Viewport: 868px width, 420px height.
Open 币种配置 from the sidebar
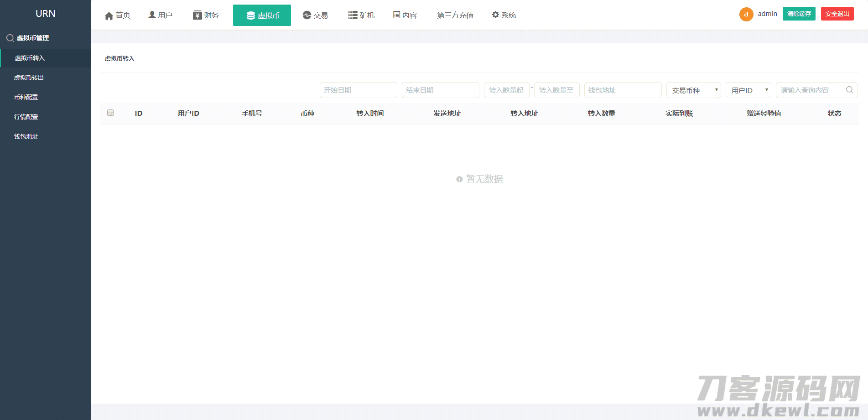pyautogui.click(x=26, y=97)
